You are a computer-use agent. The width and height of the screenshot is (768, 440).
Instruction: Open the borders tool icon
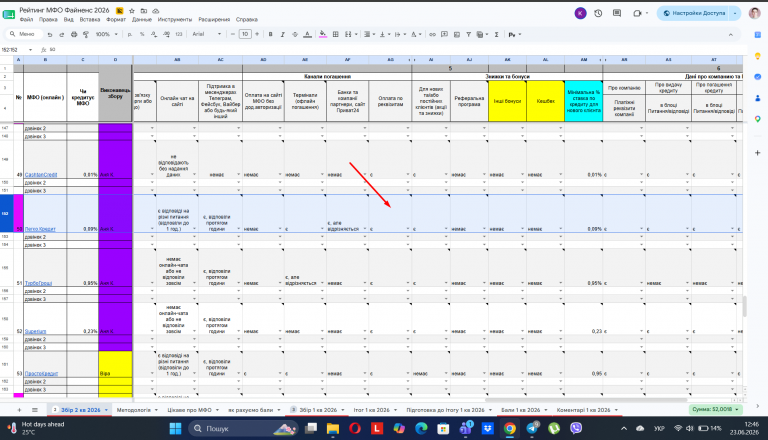coord(336,34)
